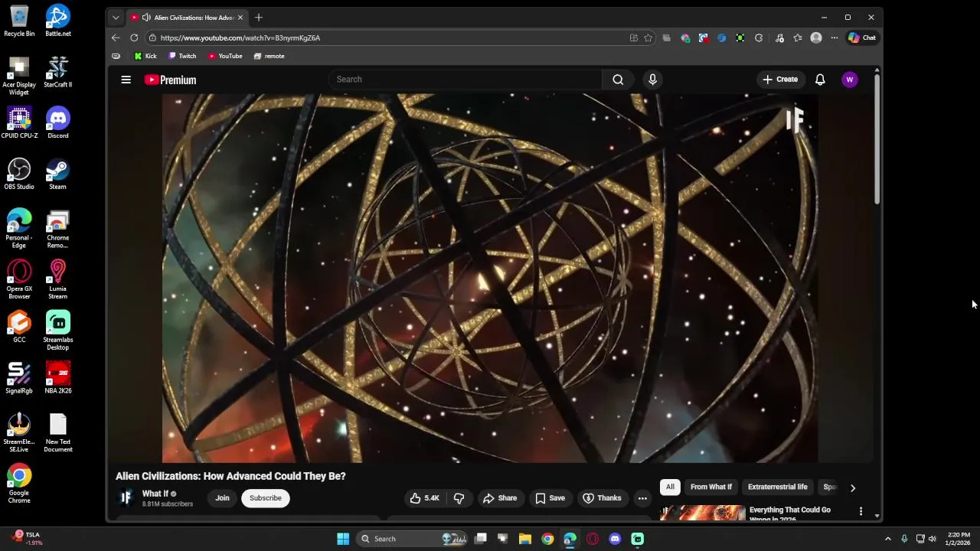Viewport: 980px width, 551px height.
Task: Open the OBS Studio desktop shortcut
Action: (19, 174)
